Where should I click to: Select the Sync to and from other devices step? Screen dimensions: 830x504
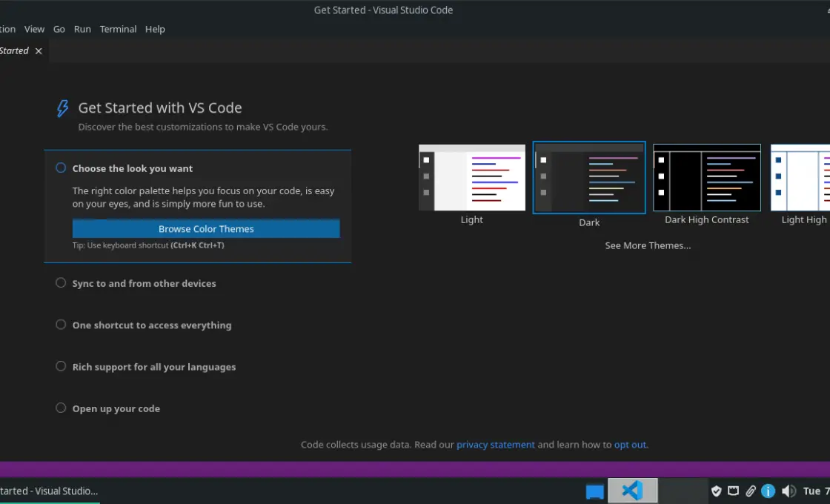[144, 283]
